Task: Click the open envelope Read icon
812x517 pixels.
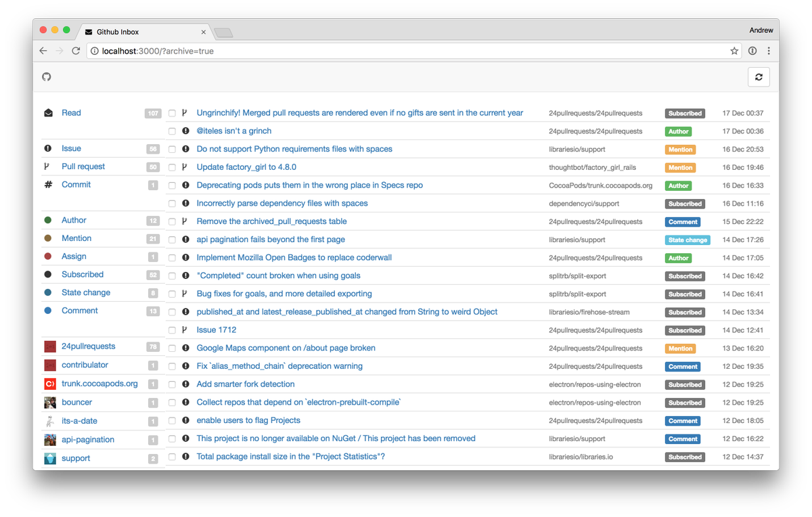Action: click(48, 113)
